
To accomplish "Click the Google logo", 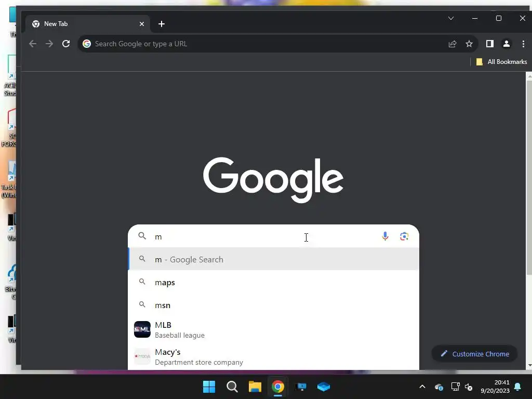I will coord(273,180).
